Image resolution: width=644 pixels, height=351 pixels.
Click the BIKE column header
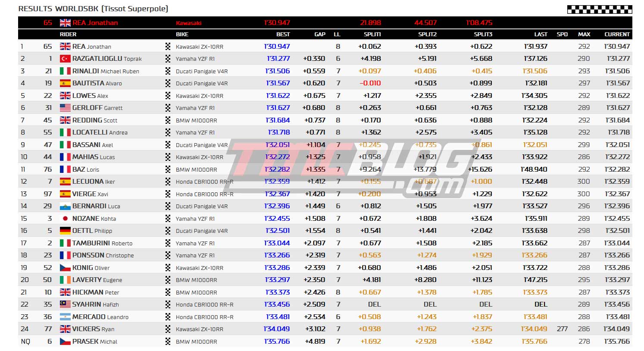(182, 34)
